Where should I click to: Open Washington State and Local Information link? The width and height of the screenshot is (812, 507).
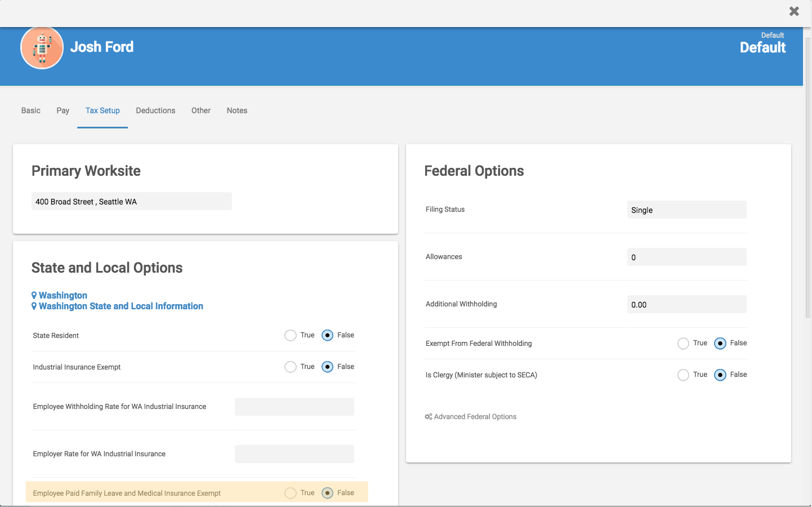tap(121, 306)
